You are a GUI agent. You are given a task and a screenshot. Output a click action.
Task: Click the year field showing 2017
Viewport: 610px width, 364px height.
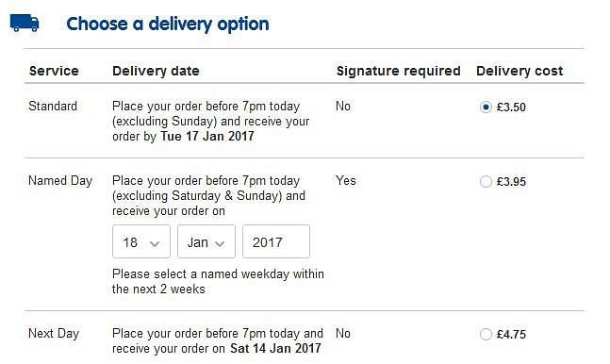[276, 241]
